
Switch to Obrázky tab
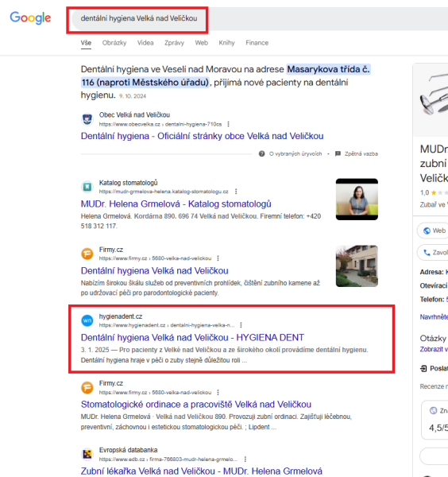coord(114,43)
